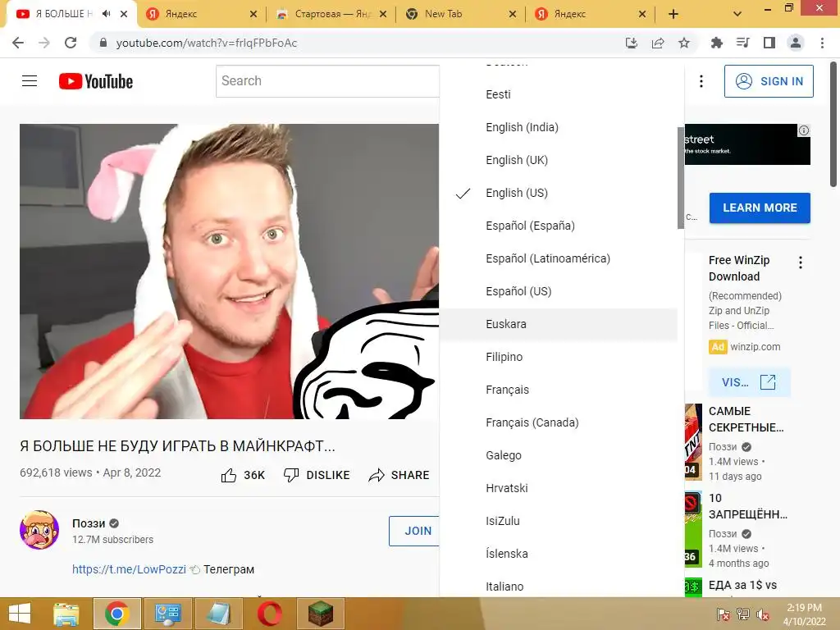Open the YouTube hamburger guide menu

(30, 81)
